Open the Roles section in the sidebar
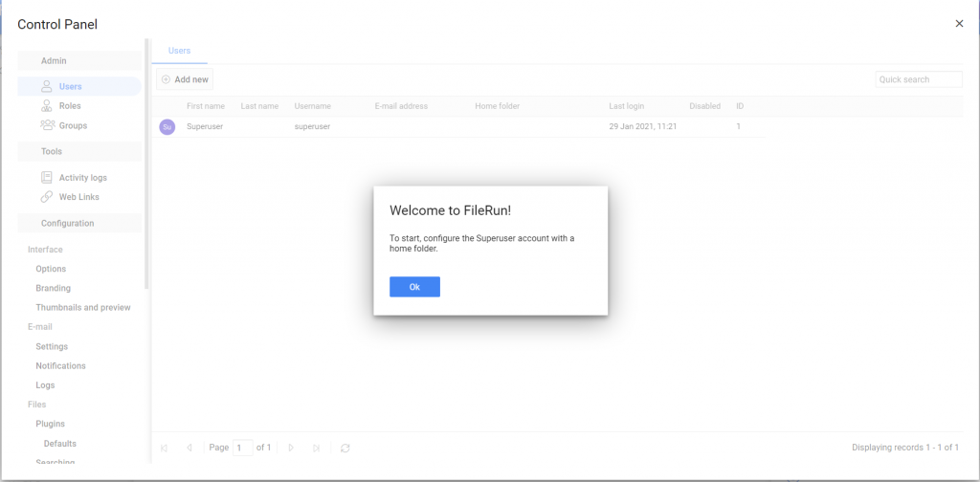The height and width of the screenshot is (482, 980). [x=70, y=105]
